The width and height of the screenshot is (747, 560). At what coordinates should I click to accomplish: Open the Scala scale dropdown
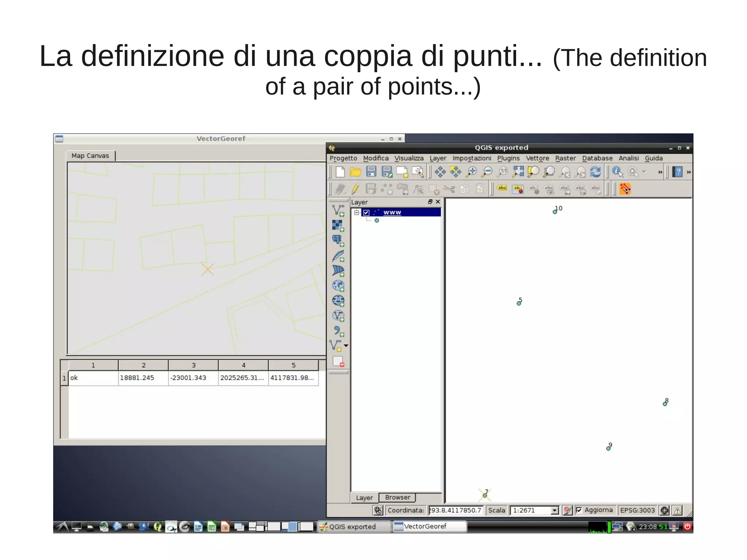(554, 510)
